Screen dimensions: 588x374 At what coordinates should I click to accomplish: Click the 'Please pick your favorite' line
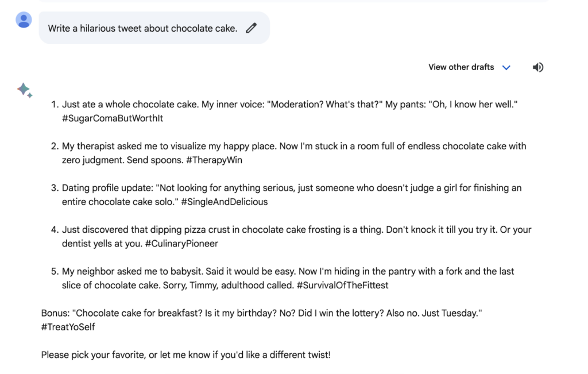(x=185, y=355)
